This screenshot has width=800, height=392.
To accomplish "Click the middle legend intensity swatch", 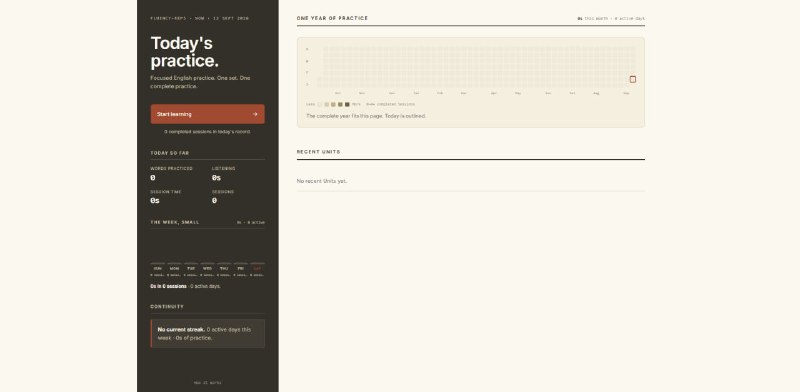I will click(333, 104).
